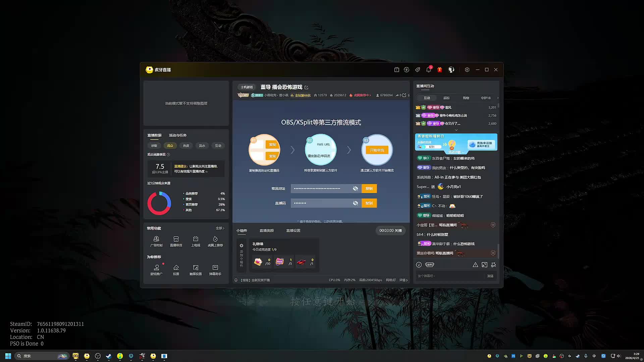Open the hexagon settings icon

[x=467, y=70]
